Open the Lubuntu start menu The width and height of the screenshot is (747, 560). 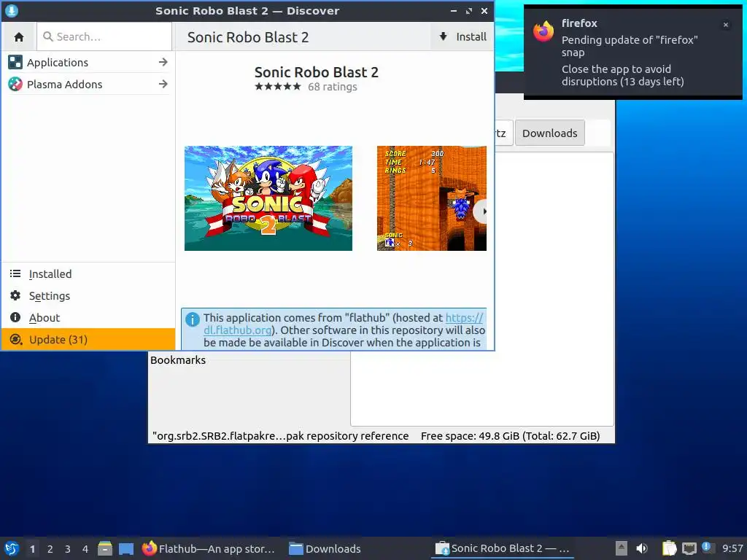click(12, 548)
